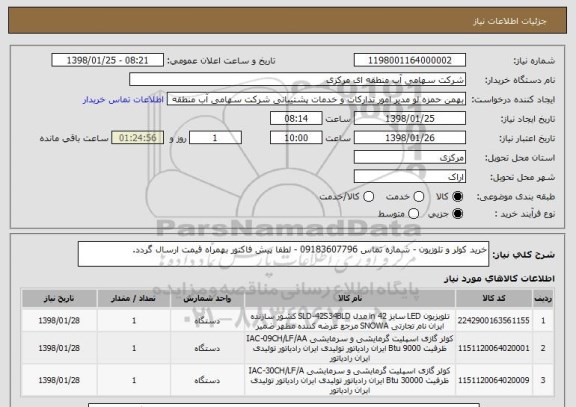Image resolution: width=576 pixels, height=407 pixels.
Task: Click product code 2242900163561155
Action: (494, 321)
